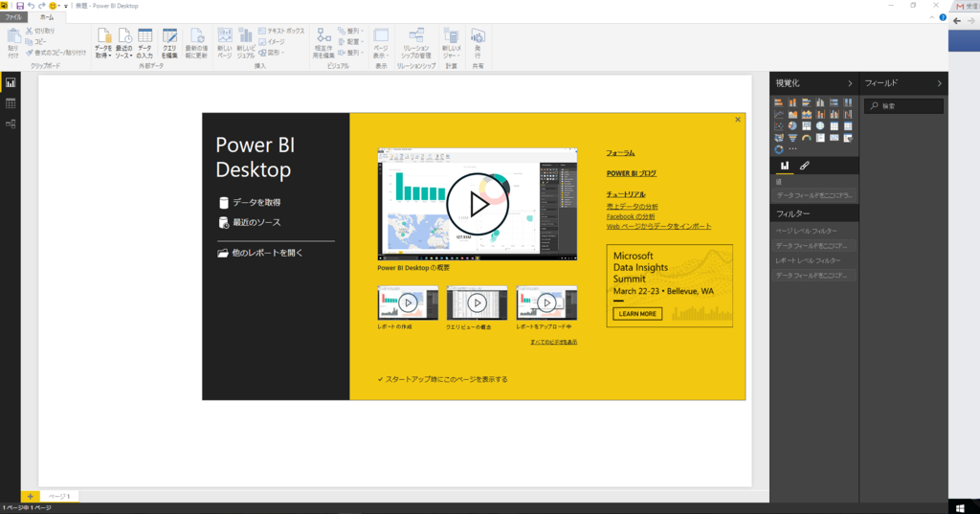Open the POWER BI ブログ link
The height and width of the screenshot is (514, 980).
(632, 174)
